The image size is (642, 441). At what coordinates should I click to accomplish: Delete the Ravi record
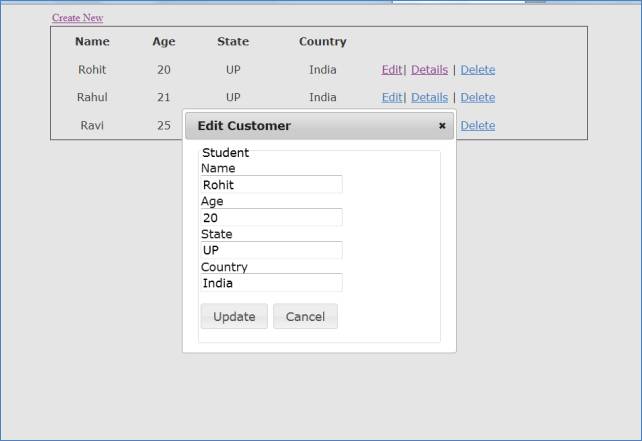point(477,126)
